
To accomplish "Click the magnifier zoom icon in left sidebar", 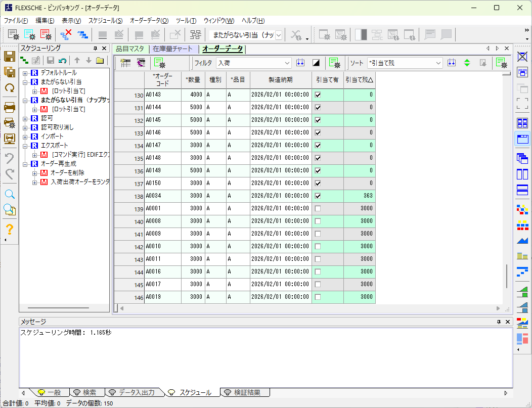I will pyautogui.click(x=9, y=194).
